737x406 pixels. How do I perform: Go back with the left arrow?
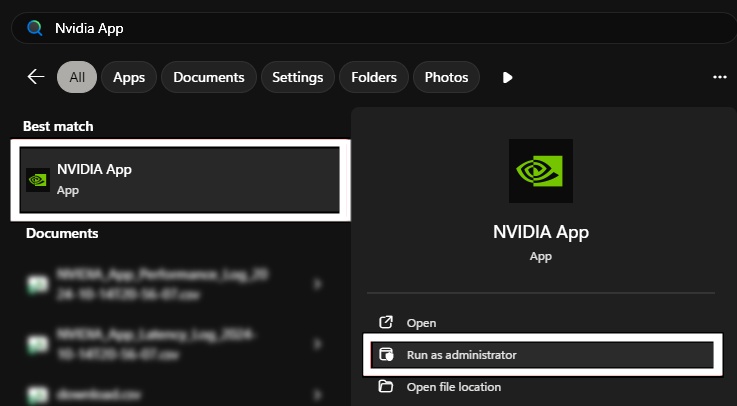36,77
